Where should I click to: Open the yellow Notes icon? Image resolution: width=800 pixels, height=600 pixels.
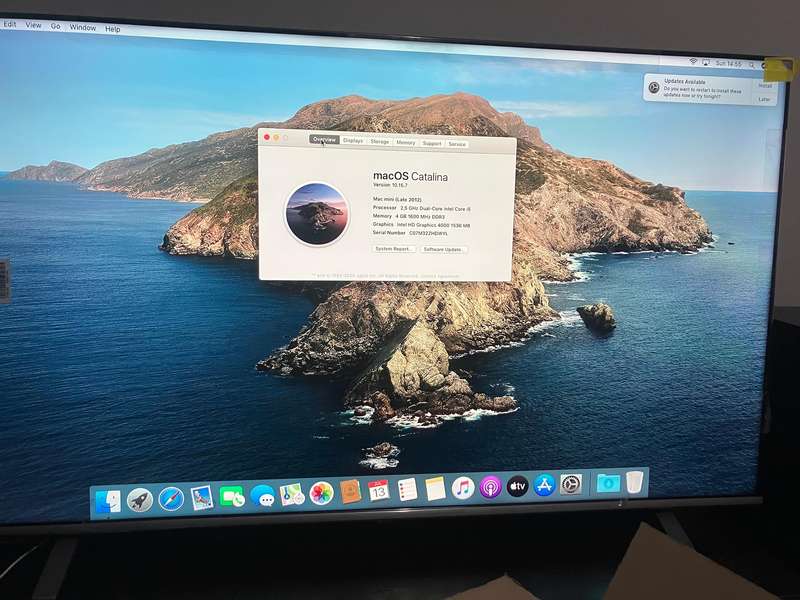(435, 489)
